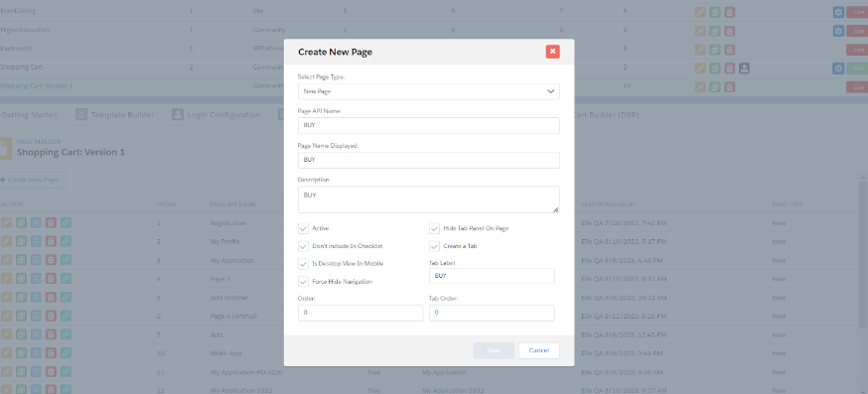868x394 pixels.
Task: Click the pencil edit icon for Registration row
Action: click(x=6, y=222)
